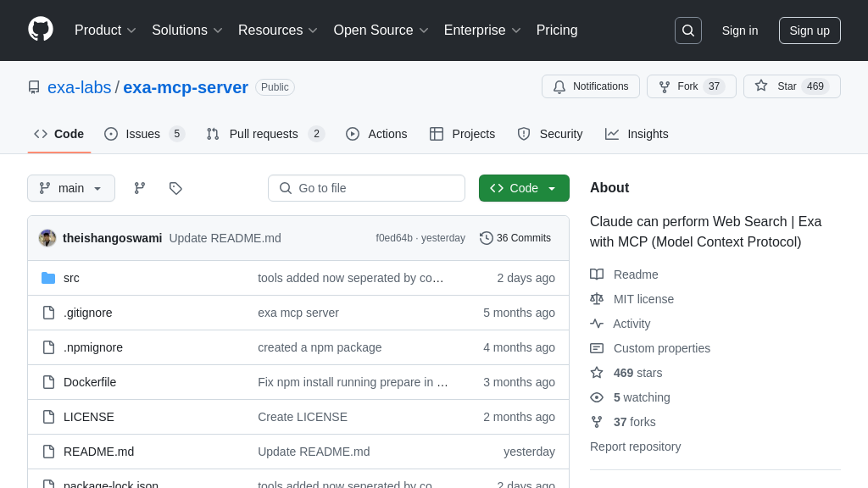This screenshot has width=868, height=488.
Task: Open the Open Source navigation menu
Action: pyautogui.click(x=381, y=30)
